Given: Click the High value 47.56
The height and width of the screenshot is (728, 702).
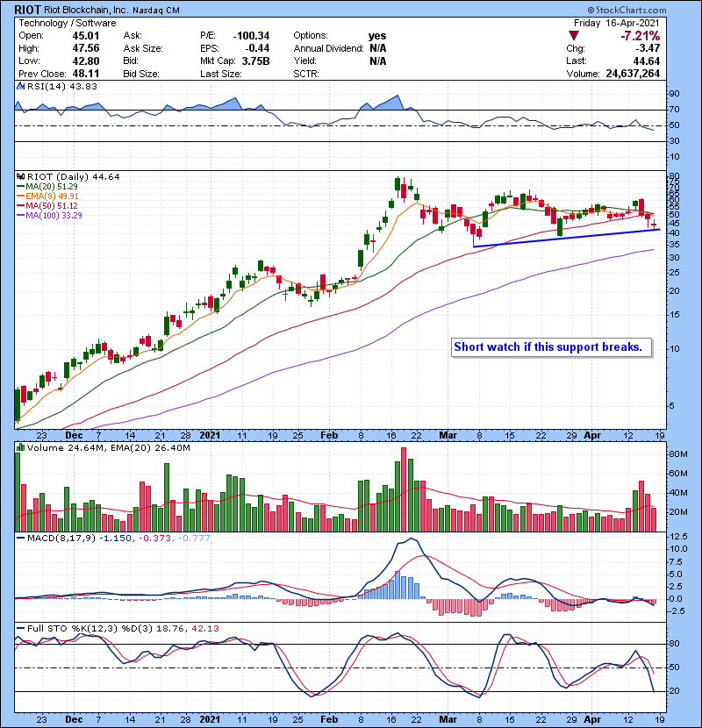Looking at the screenshot, I should pos(86,48).
